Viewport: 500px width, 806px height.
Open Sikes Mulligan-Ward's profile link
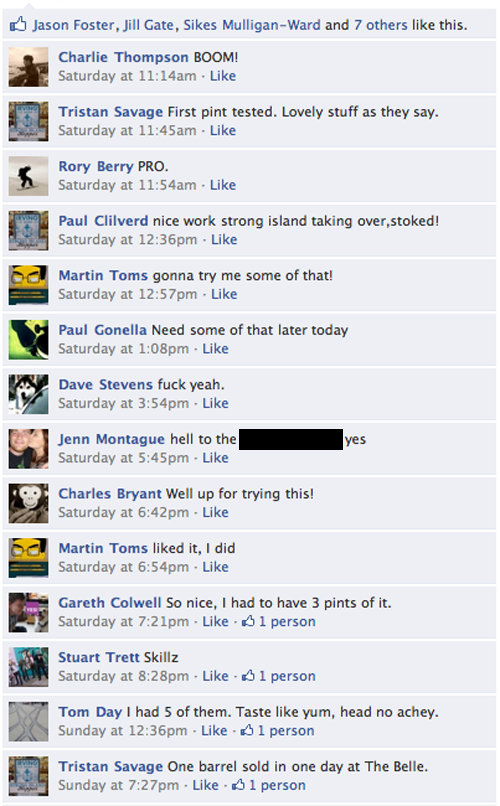252,25
